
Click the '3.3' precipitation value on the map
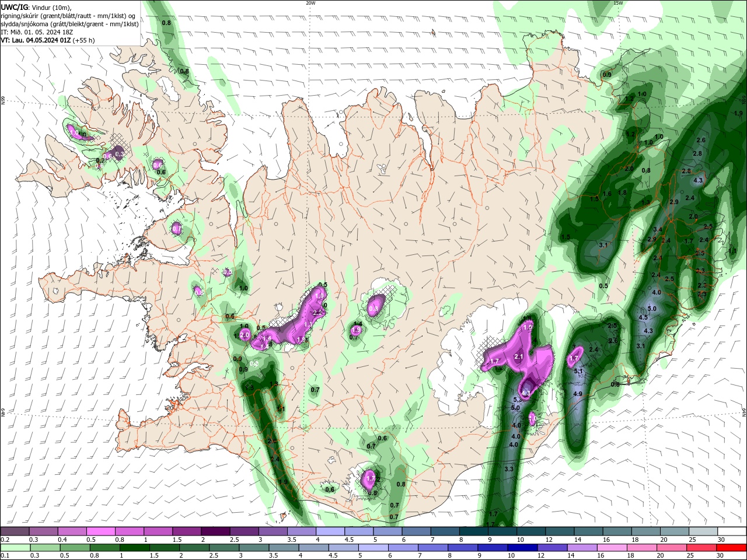pos(509,469)
